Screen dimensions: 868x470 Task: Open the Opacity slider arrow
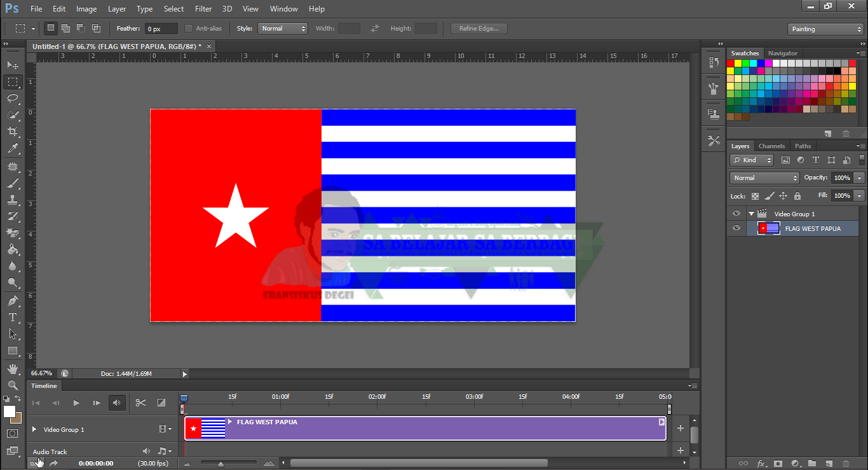[x=860, y=178]
